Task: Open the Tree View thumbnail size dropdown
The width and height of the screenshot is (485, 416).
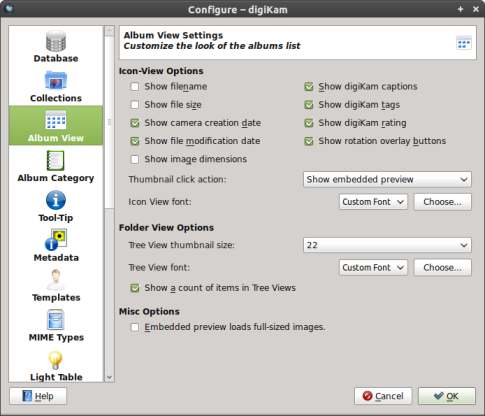Action: pos(387,245)
